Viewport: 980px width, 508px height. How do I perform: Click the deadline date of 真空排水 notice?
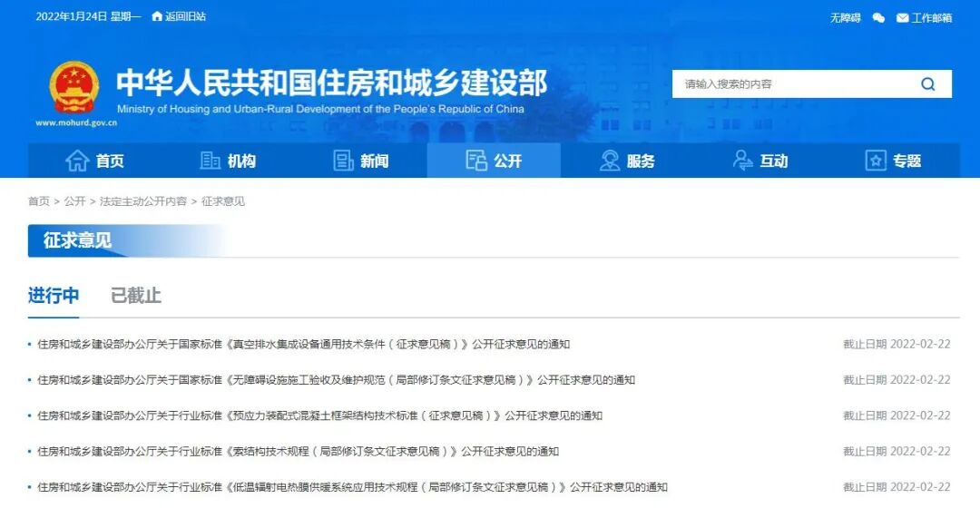897,345
